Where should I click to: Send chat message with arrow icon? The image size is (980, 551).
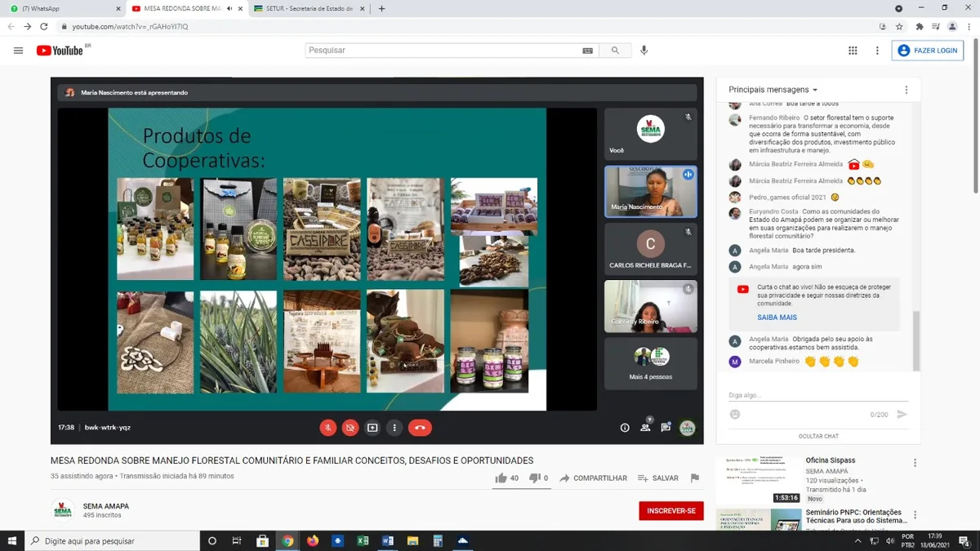pyautogui.click(x=902, y=415)
